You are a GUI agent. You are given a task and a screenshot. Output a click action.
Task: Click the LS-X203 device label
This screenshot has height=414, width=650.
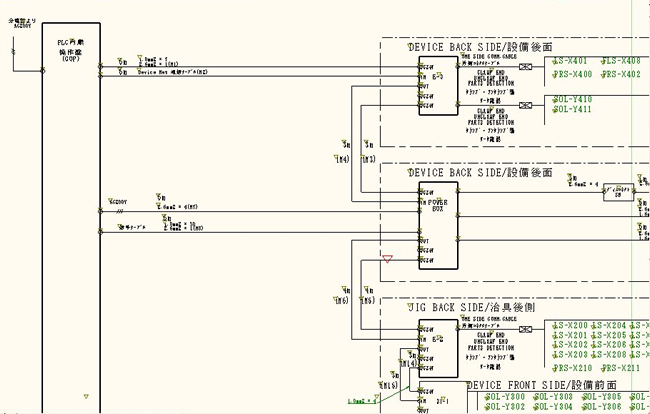(570, 355)
